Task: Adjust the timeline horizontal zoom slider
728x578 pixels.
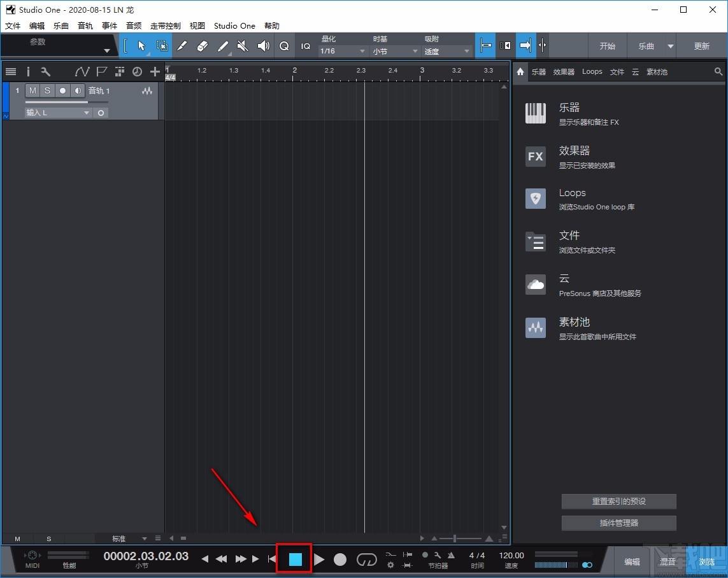Action: point(460,538)
